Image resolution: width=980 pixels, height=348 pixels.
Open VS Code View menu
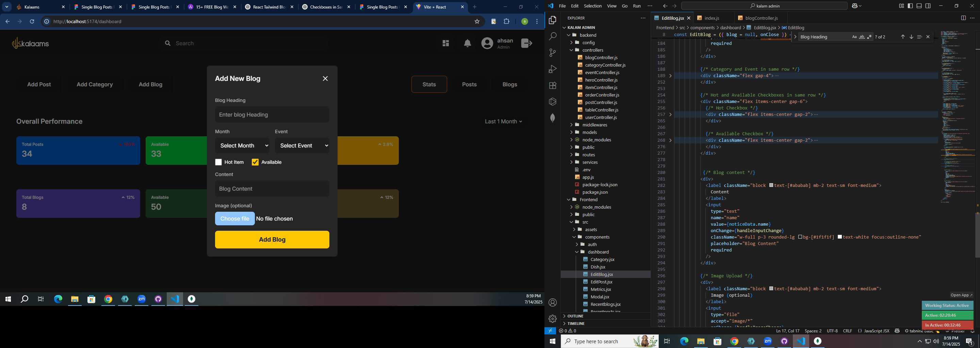coord(612,6)
